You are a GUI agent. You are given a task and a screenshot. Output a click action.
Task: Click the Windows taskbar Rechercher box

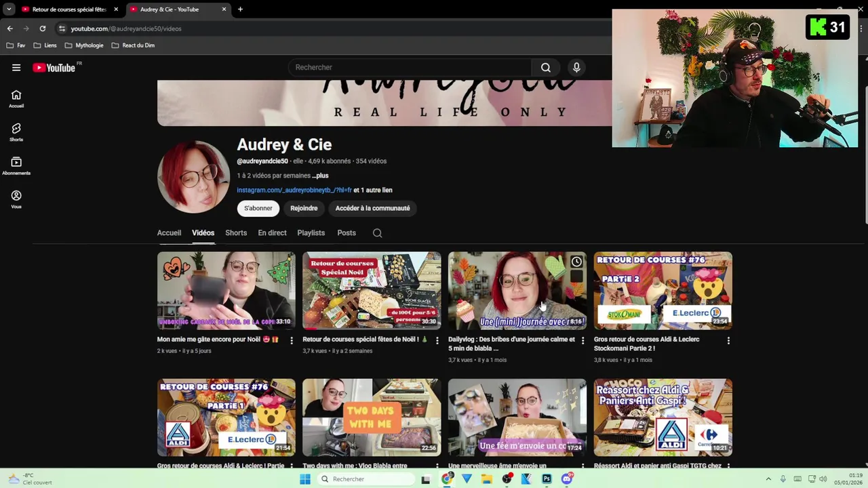point(366,479)
